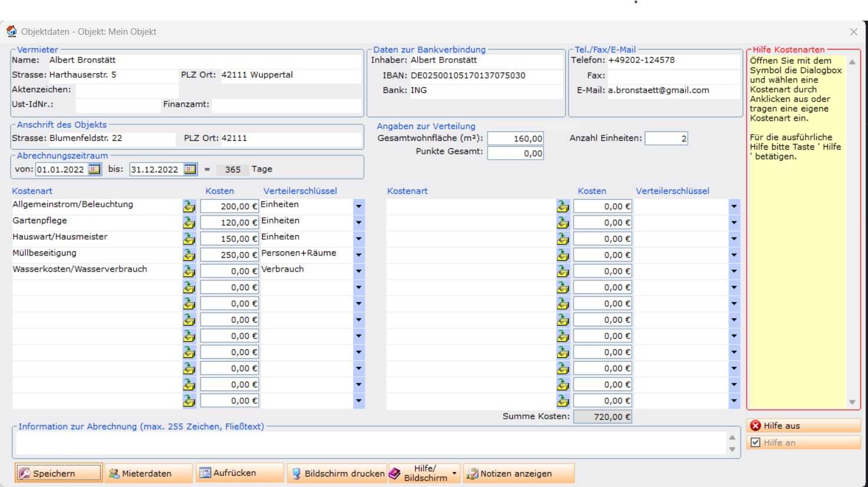
Task: Open Kostenart picker in first right-column row
Action: click(x=563, y=206)
